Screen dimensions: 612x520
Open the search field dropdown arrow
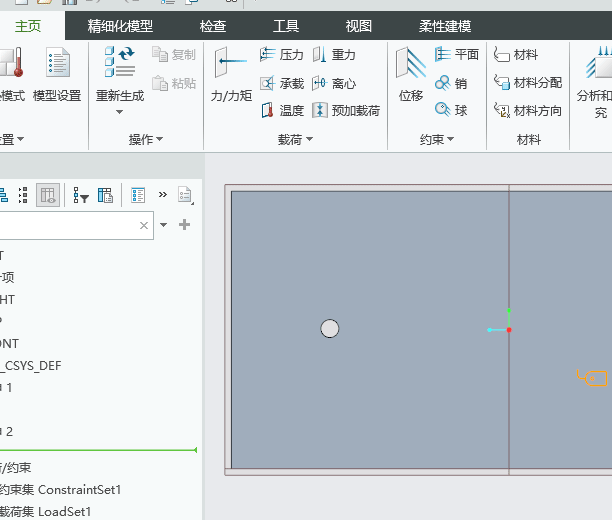click(164, 225)
